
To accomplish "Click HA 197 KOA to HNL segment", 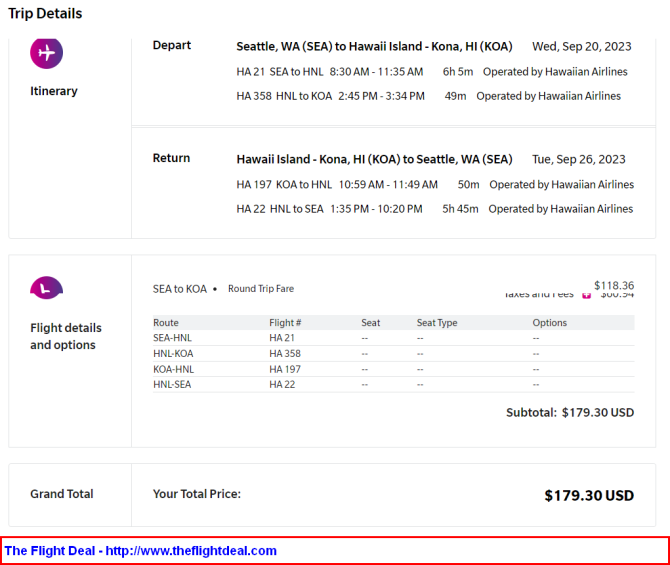I will (x=284, y=184).
